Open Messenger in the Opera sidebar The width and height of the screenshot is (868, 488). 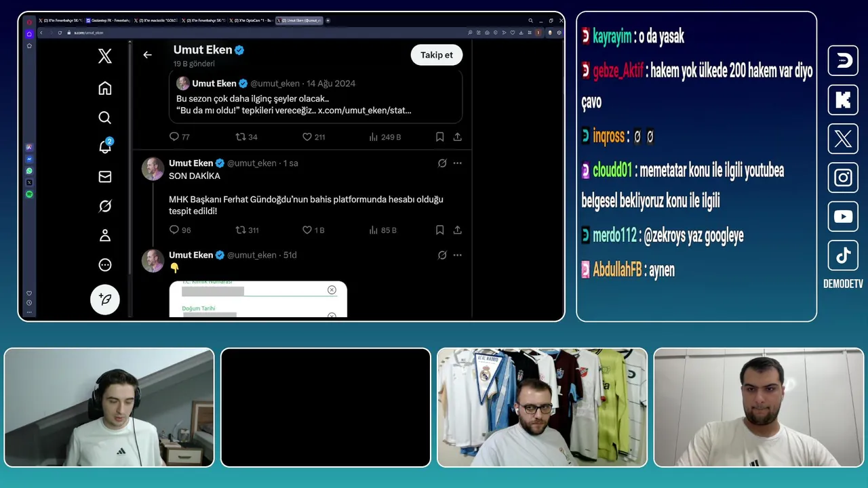tap(29, 159)
